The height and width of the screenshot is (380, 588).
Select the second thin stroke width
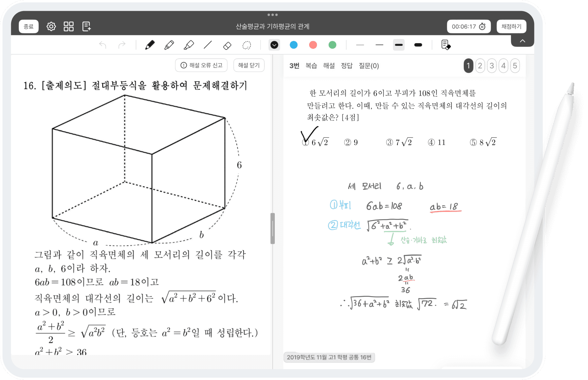point(380,45)
